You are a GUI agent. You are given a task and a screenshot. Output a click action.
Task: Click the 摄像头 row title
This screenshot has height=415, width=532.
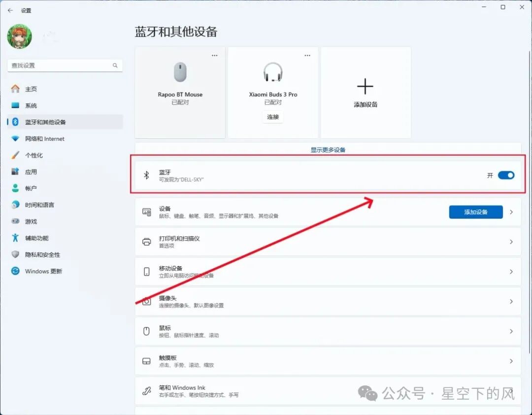pyautogui.click(x=167, y=298)
